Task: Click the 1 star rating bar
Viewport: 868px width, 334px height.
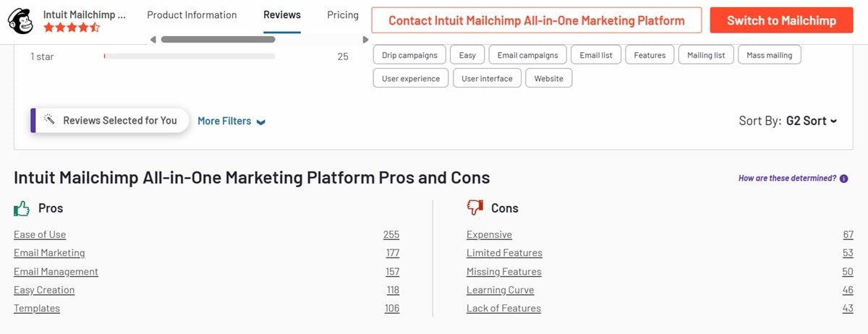Action: click(x=189, y=56)
